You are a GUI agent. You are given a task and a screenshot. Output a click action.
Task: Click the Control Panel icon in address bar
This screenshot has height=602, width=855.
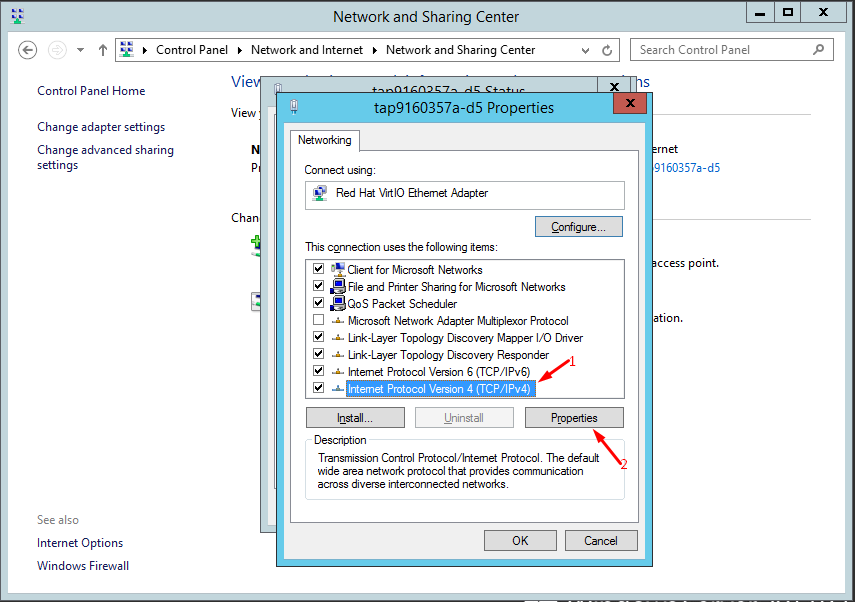pos(127,49)
